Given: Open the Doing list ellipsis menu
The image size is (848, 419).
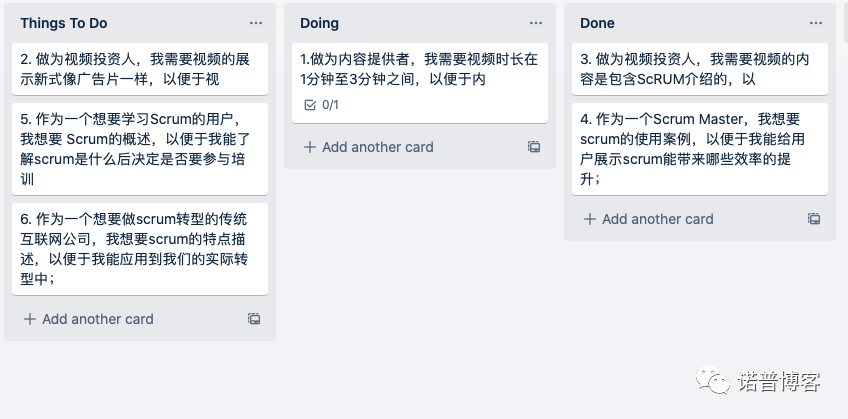Looking at the screenshot, I should [x=535, y=23].
